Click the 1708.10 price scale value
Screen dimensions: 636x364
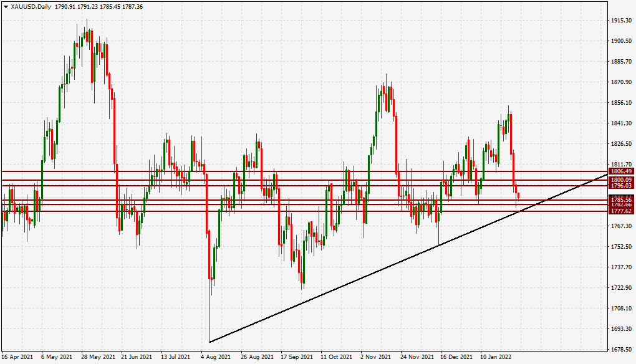tap(621, 309)
